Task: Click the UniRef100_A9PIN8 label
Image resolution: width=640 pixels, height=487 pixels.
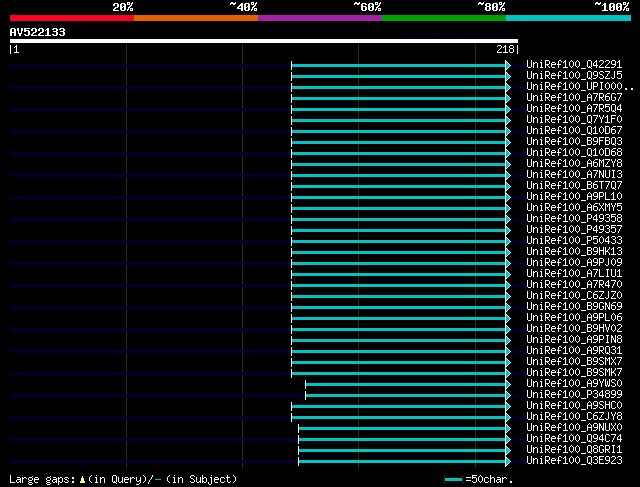Action: click(x=574, y=340)
